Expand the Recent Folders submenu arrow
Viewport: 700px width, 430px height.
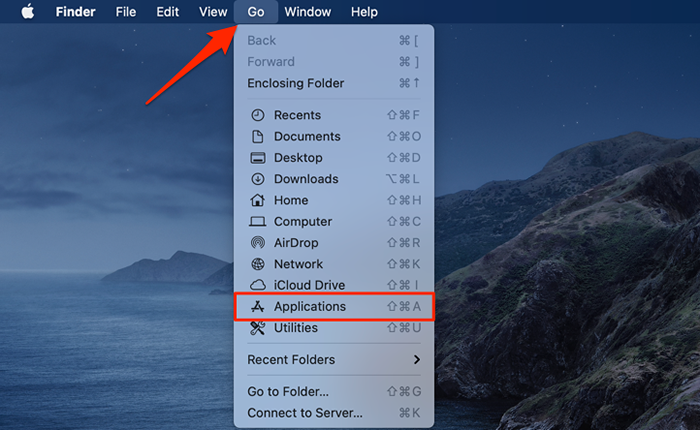pyautogui.click(x=417, y=359)
